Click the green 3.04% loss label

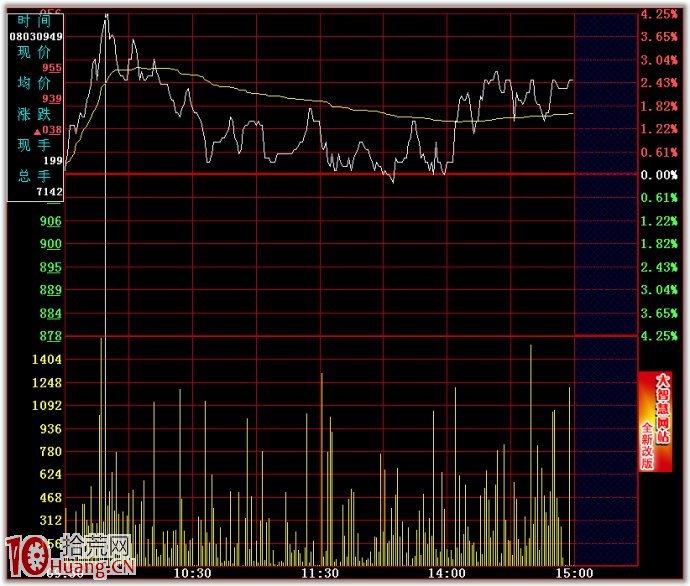659,290
